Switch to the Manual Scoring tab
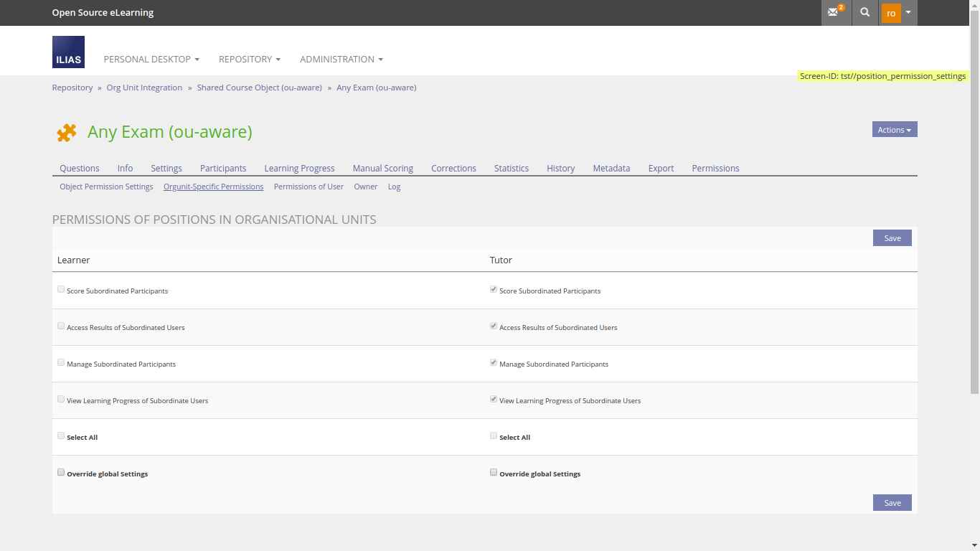Screen dimensions: 980x551 pos(382,168)
